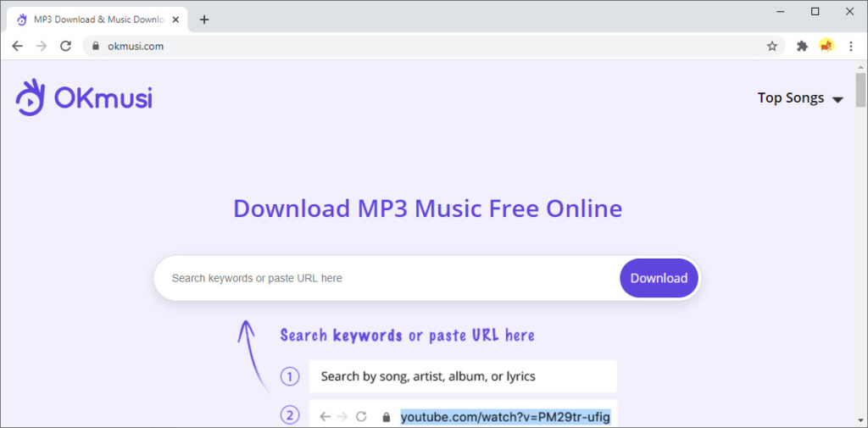
Task: Close the MP3 Download tab
Action: [x=175, y=19]
